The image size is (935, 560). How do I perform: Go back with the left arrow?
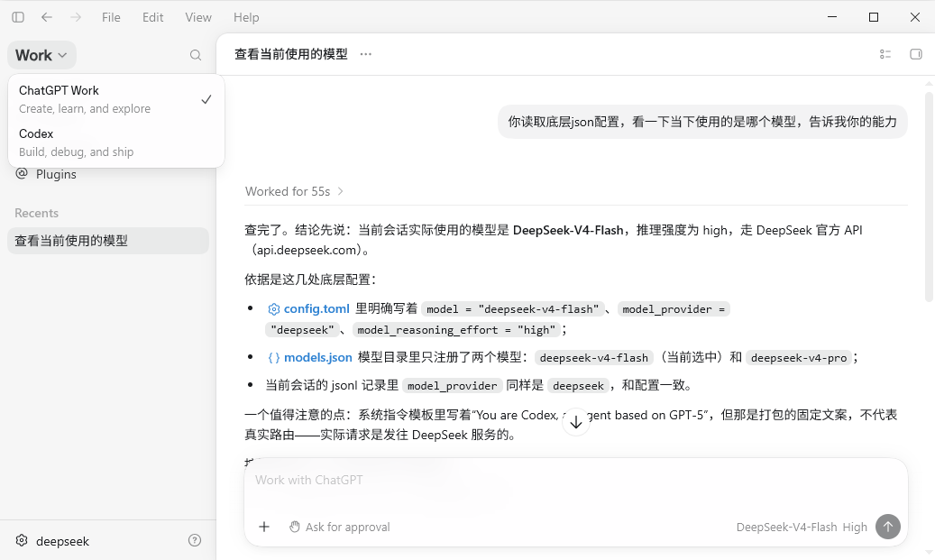click(x=47, y=17)
